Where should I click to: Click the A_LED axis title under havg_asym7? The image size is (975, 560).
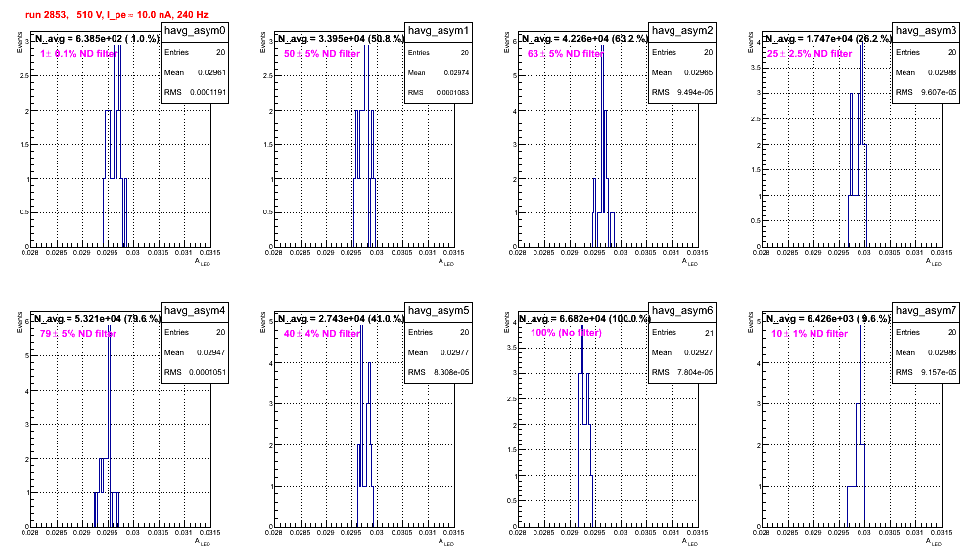coord(934,542)
